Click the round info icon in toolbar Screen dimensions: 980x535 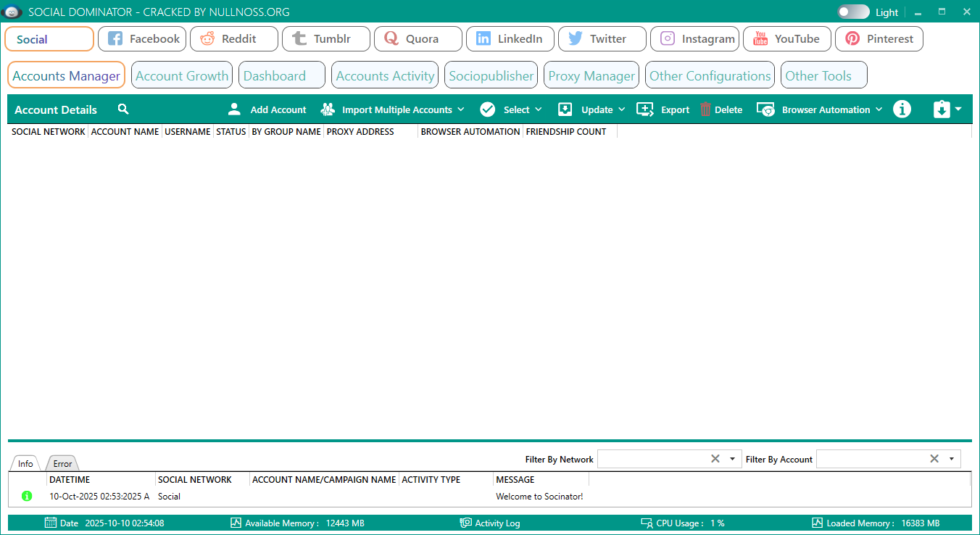(x=902, y=109)
